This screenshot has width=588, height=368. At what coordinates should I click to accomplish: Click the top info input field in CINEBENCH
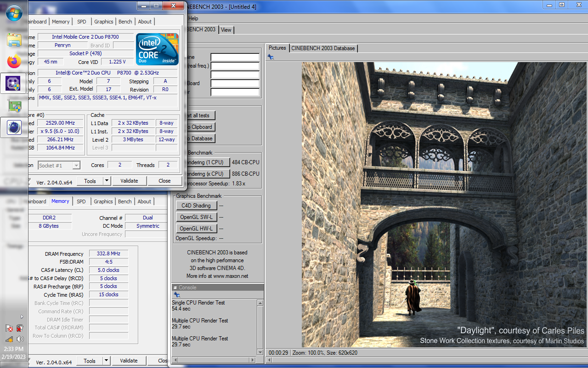[235, 57]
